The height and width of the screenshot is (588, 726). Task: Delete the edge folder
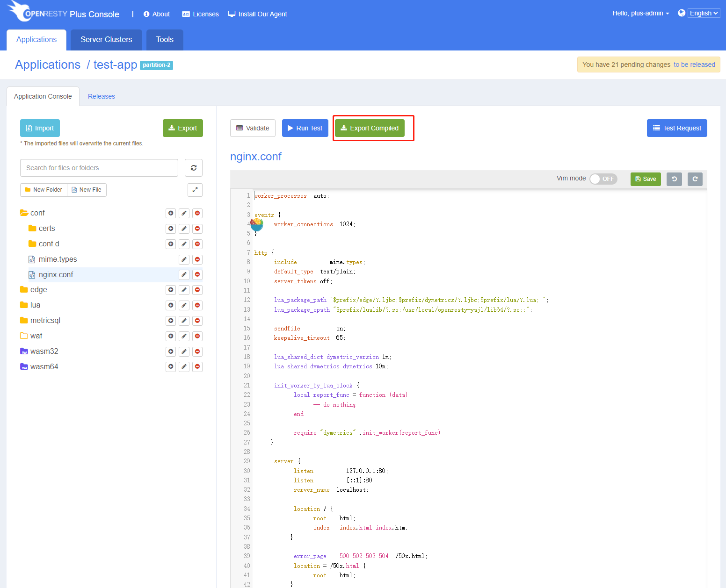(x=197, y=290)
